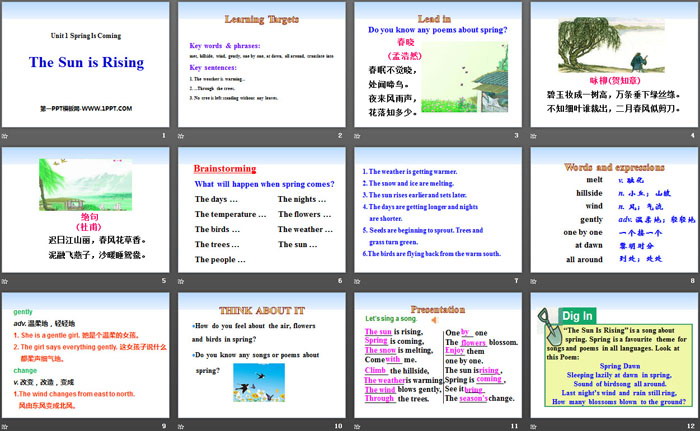Click the star icon below slide 7
700x431 pixels.
[x=359, y=279]
